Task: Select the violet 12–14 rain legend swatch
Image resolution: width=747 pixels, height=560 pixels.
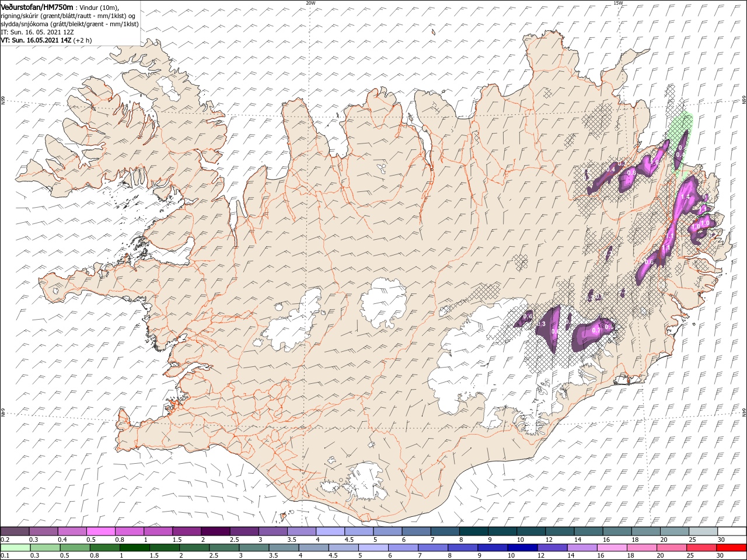Action: point(553,548)
